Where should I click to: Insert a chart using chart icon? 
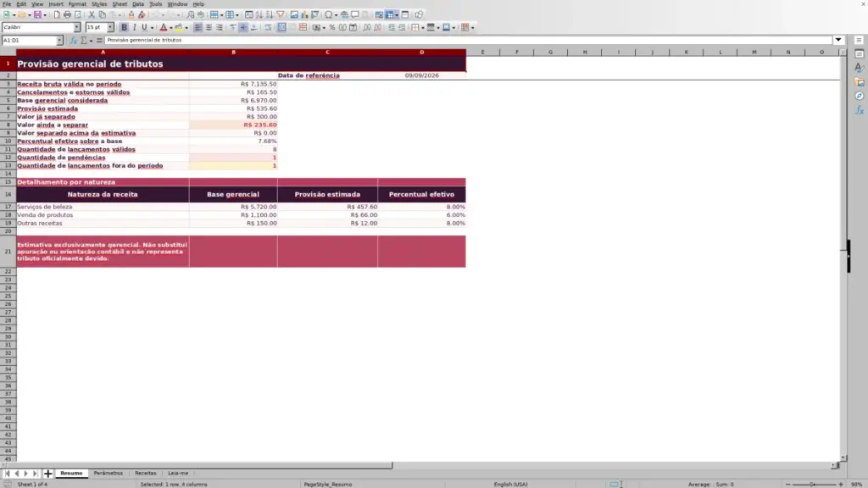click(304, 15)
